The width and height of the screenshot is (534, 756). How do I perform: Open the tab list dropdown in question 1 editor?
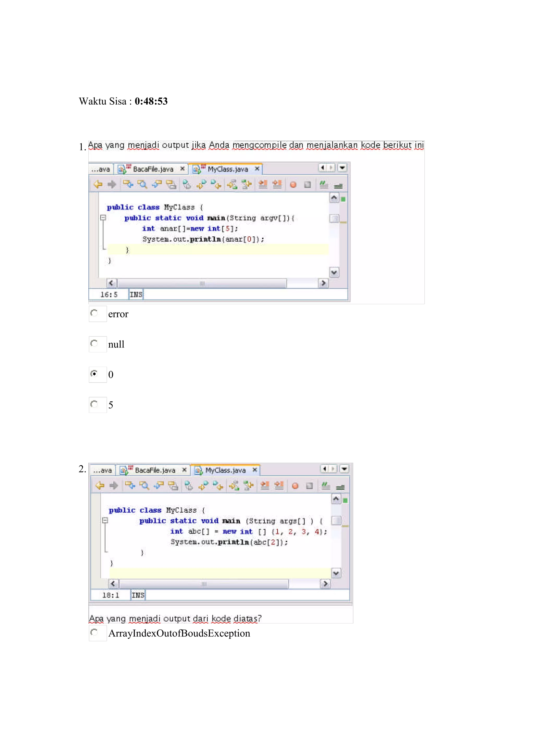coord(342,167)
